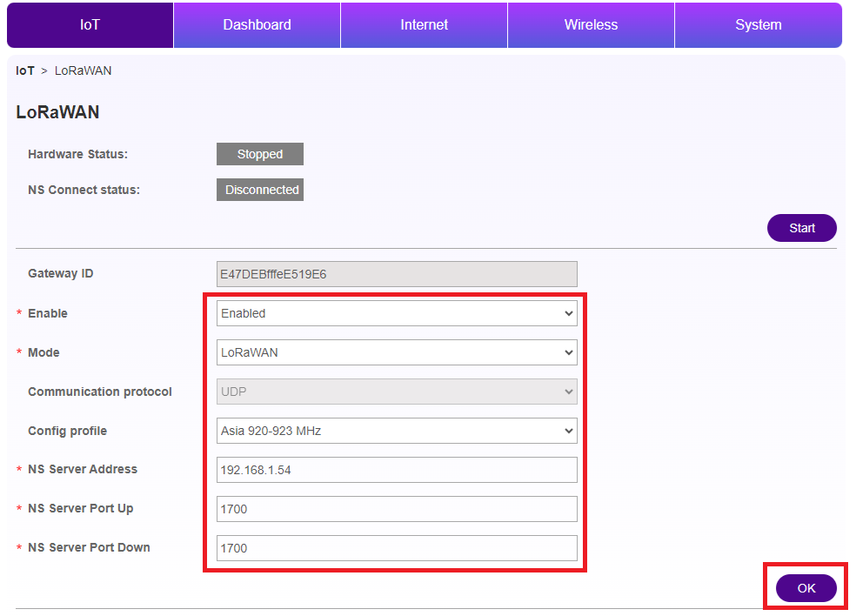Expand the Config profile dropdown
This screenshot has height=616, width=856.
(397, 431)
